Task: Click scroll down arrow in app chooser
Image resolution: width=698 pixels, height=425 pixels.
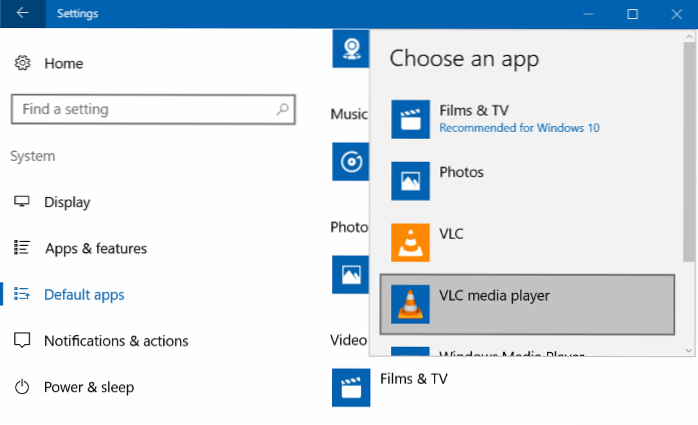Action: [689, 349]
